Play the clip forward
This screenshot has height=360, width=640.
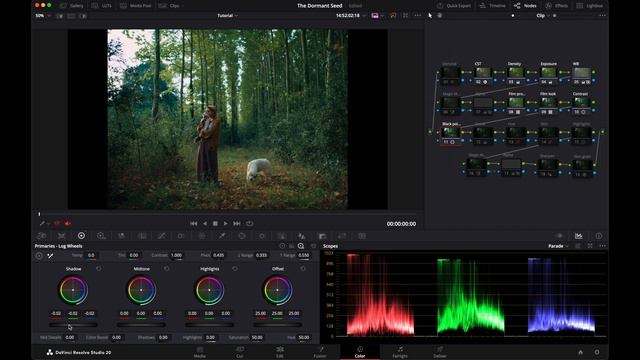point(226,224)
